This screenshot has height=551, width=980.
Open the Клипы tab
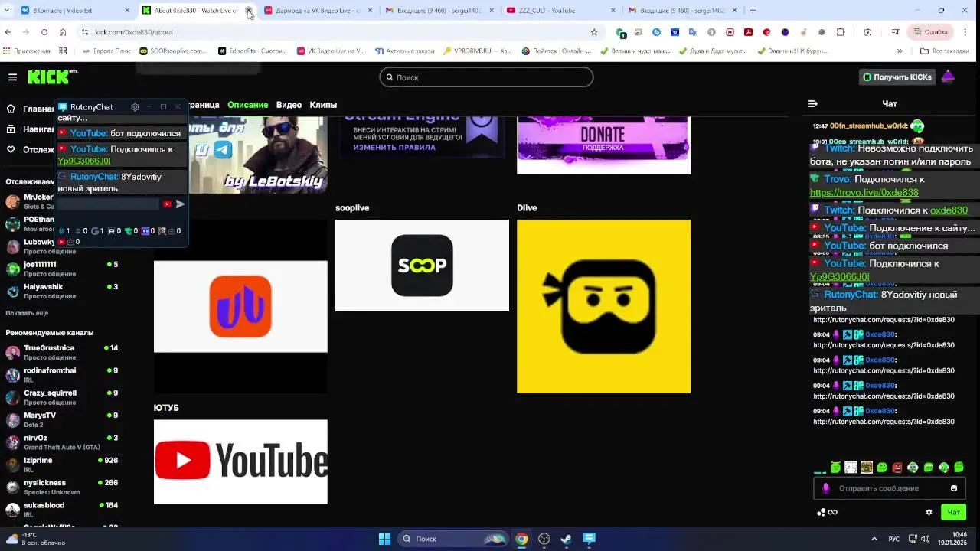(323, 105)
